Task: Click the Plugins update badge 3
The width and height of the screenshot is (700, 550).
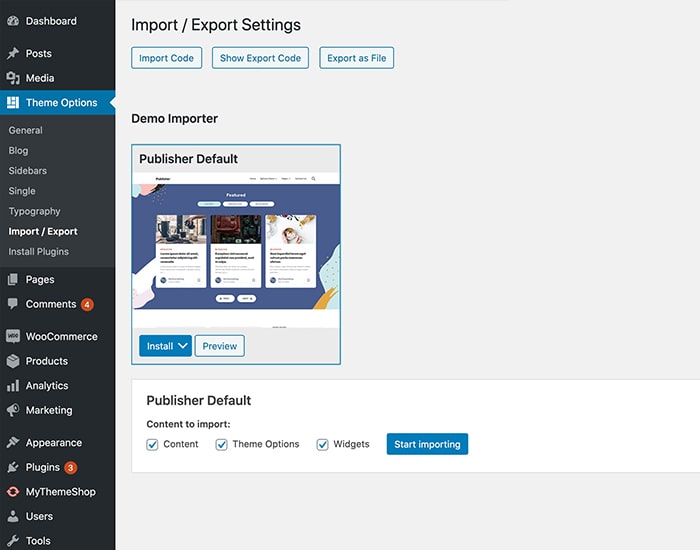Action: click(71, 467)
